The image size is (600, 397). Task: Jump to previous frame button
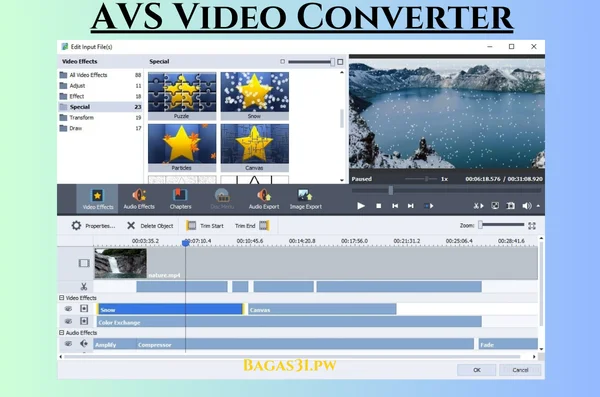click(395, 206)
